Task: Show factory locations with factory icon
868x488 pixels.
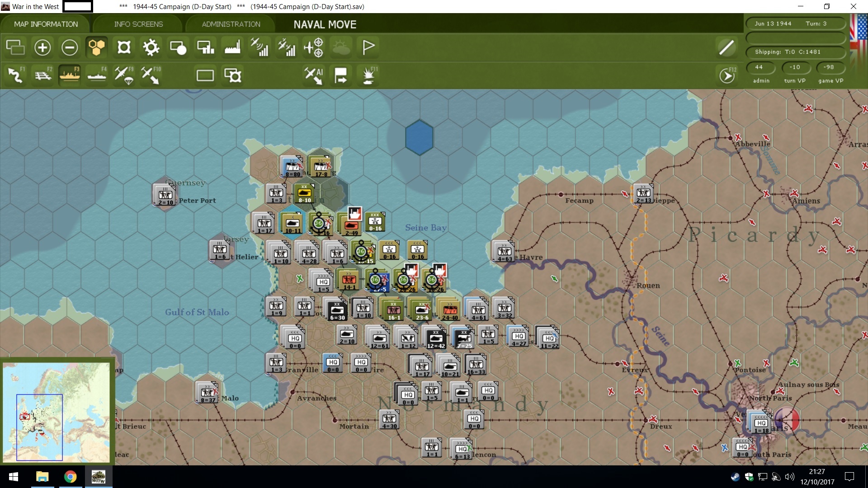Action: (x=232, y=47)
